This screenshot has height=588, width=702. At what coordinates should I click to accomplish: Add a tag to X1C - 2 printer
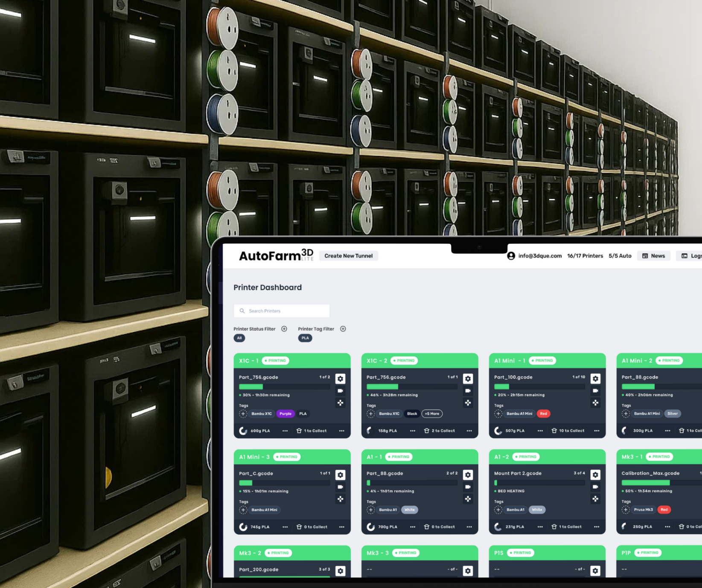(x=370, y=414)
